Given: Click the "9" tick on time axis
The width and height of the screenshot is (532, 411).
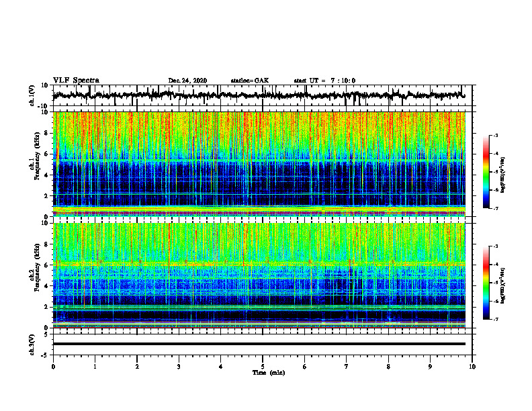Looking at the screenshot, I should point(430,367).
